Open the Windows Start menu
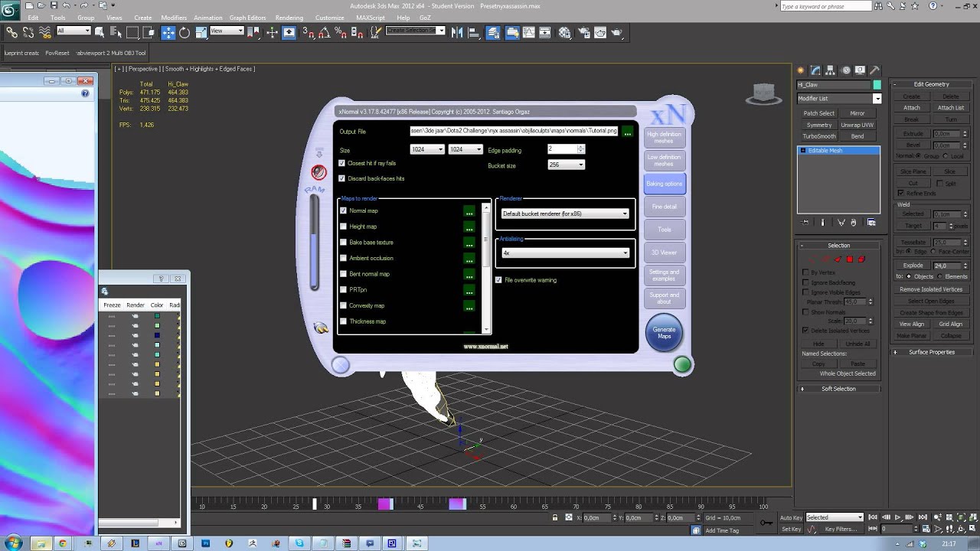The image size is (980, 551). (12, 543)
